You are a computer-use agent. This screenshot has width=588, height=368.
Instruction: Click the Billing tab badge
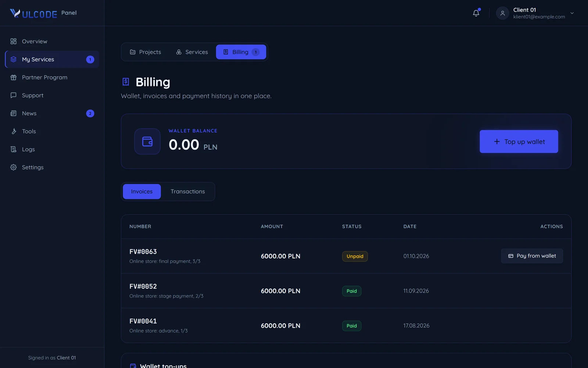(255, 52)
